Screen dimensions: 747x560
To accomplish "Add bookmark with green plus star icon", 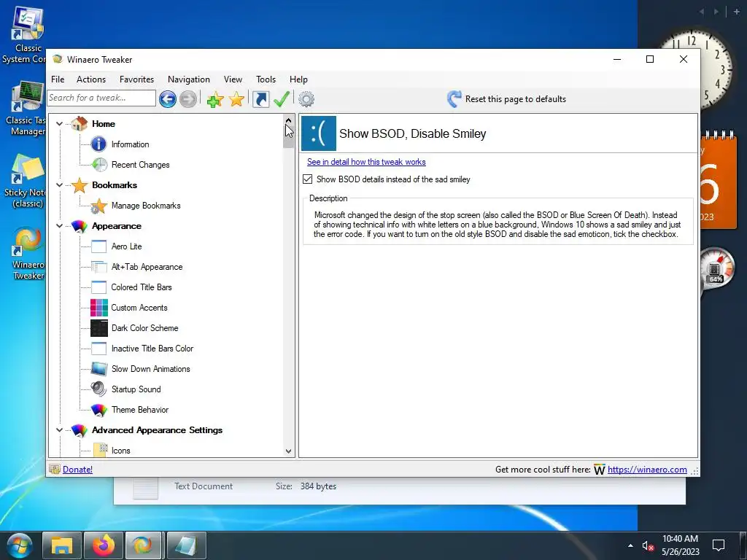I will coord(215,99).
